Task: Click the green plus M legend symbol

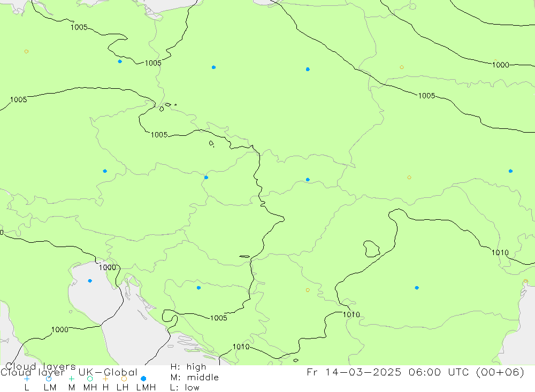Action: [x=71, y=379]
